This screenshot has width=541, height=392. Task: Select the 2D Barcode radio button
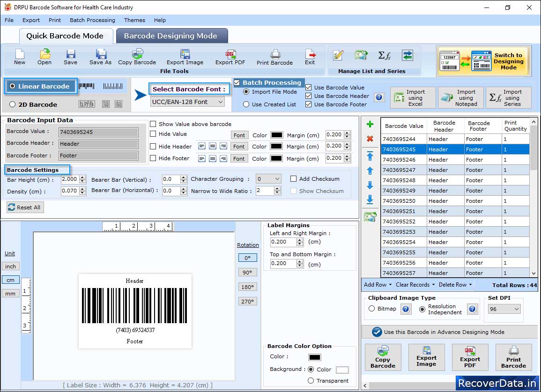pyautogui.click(x=13, y=104)
